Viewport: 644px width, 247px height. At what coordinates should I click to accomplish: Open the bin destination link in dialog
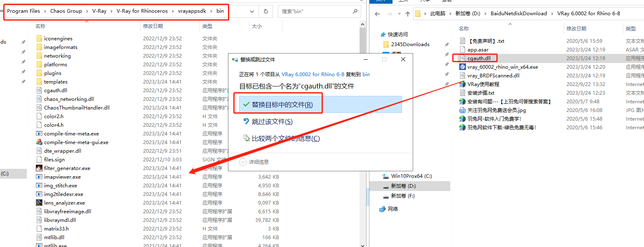point(366,75)
